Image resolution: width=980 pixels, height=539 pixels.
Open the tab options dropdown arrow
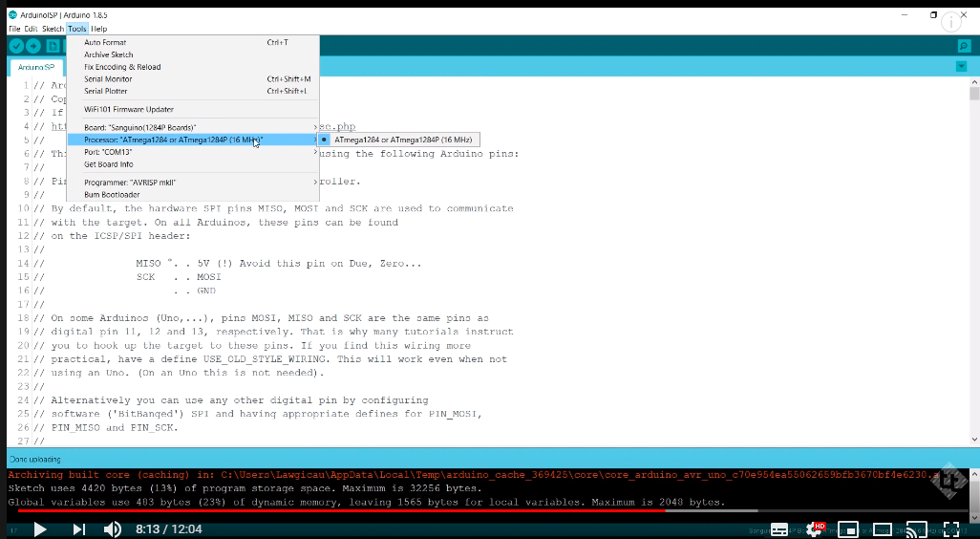961,66
